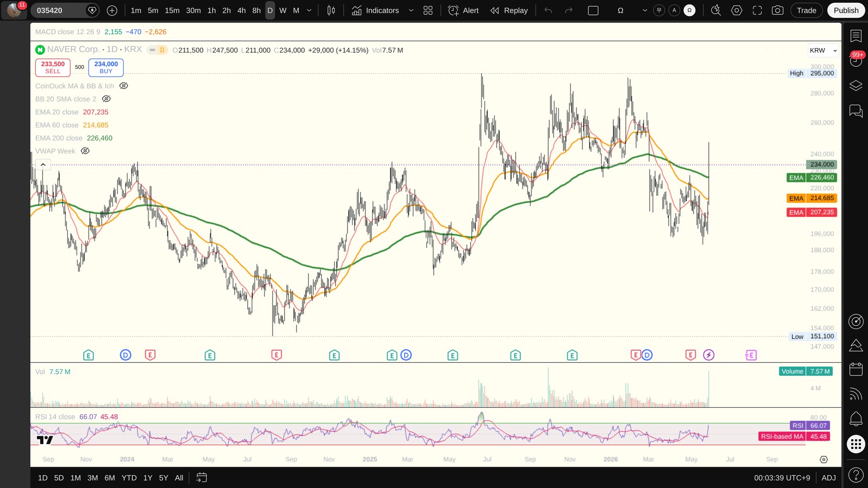Switch to the weekly W timeframe

283,10
